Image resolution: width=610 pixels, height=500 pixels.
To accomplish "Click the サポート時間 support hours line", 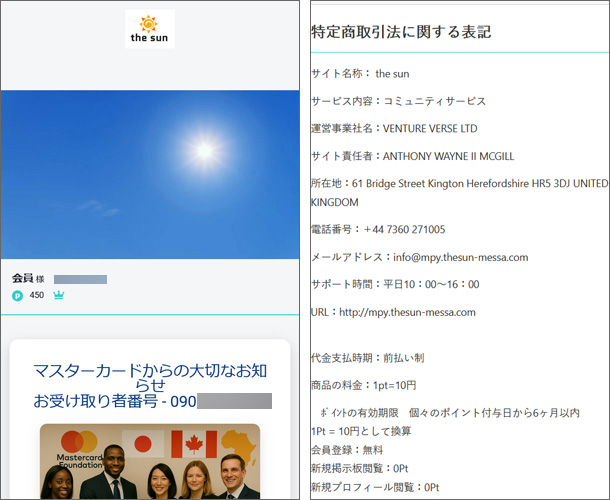I will [x=395, y=284].
